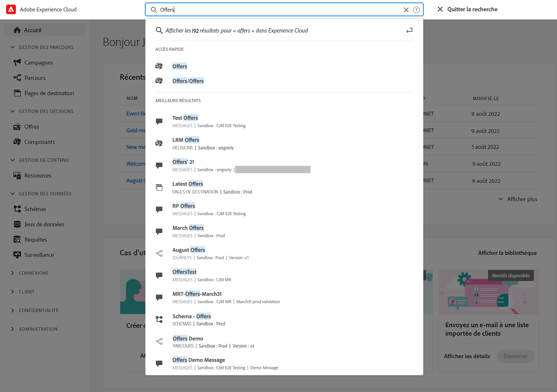
Task: Click the Campagnes megaphone icon in sidebar
Action: 17,62
